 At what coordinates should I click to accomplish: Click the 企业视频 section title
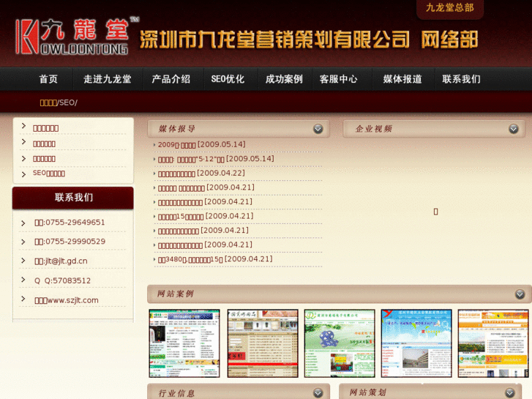(373, 129)
